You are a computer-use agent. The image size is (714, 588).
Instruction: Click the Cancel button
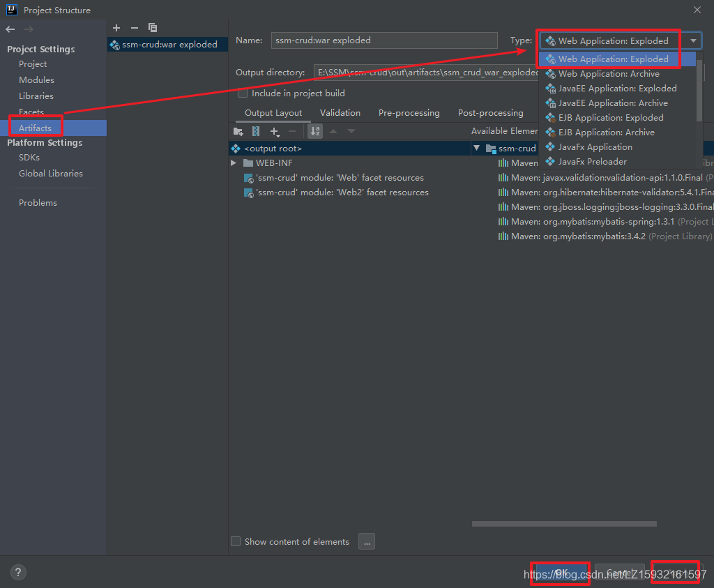[x=619, y=573]
